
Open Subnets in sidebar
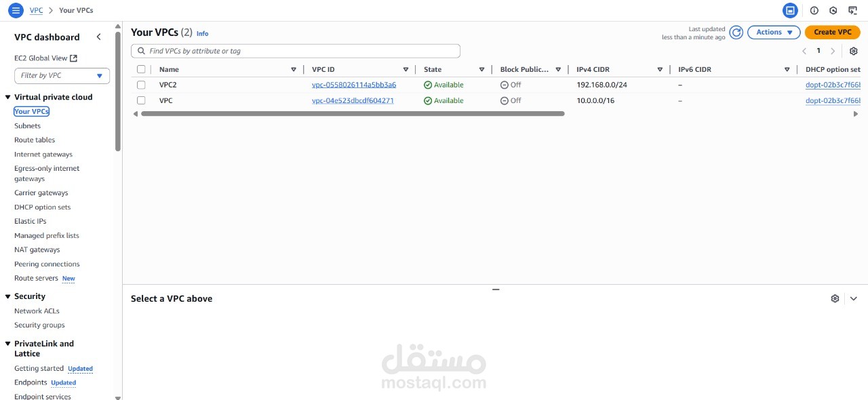click(x=27, y=125)
